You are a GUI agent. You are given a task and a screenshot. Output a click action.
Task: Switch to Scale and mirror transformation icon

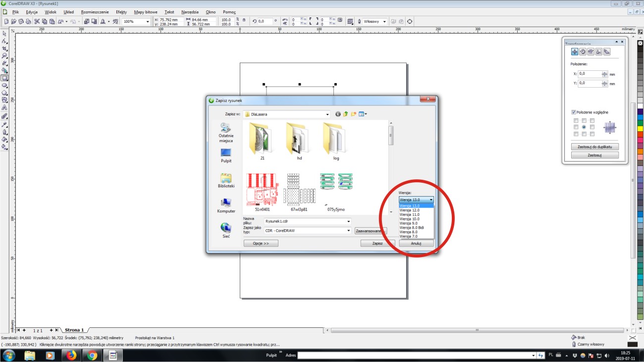coord(590,52)
